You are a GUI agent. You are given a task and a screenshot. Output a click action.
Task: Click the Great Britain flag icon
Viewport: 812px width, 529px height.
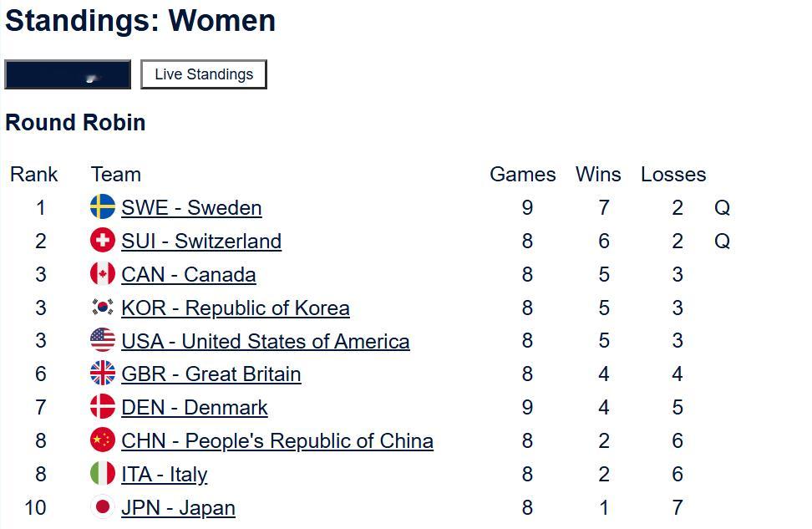tap(103, 374)
